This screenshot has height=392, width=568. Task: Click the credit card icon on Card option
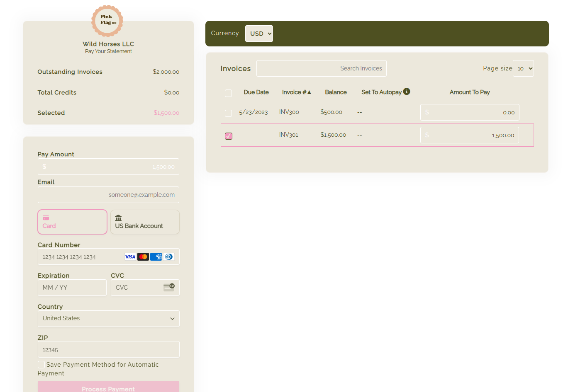pyautogui.click(x=46, y=217)
